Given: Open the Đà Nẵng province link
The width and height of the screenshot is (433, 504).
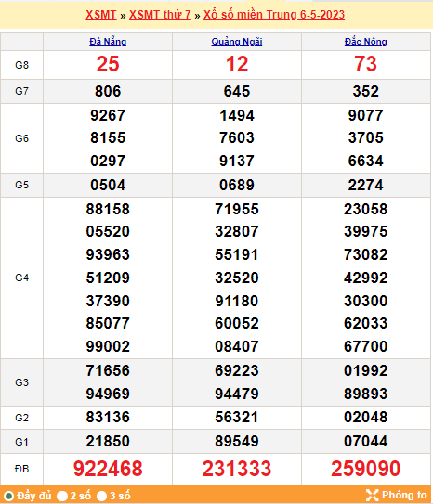Looking at the screenshot, I should [x=108, y=42].
